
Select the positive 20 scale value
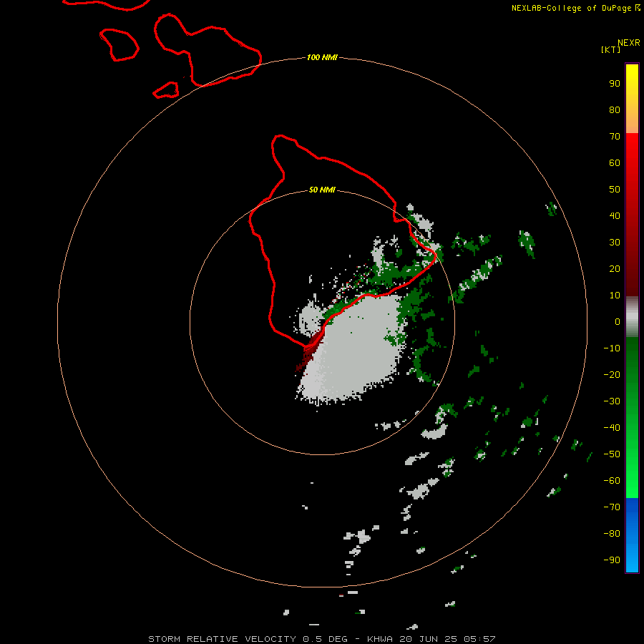pos(615,268)
